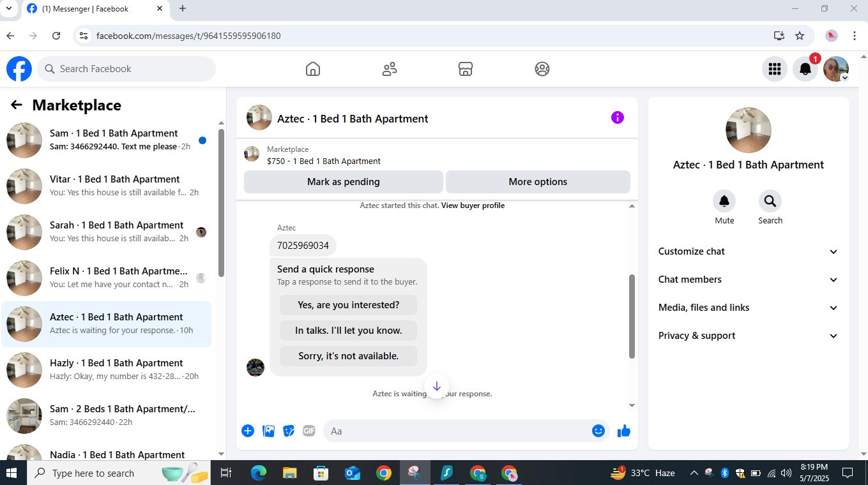The width and height of the screenshot is (868, 485).
Task: Send quick response In talks. I'll let you know.
Action: 348,331
